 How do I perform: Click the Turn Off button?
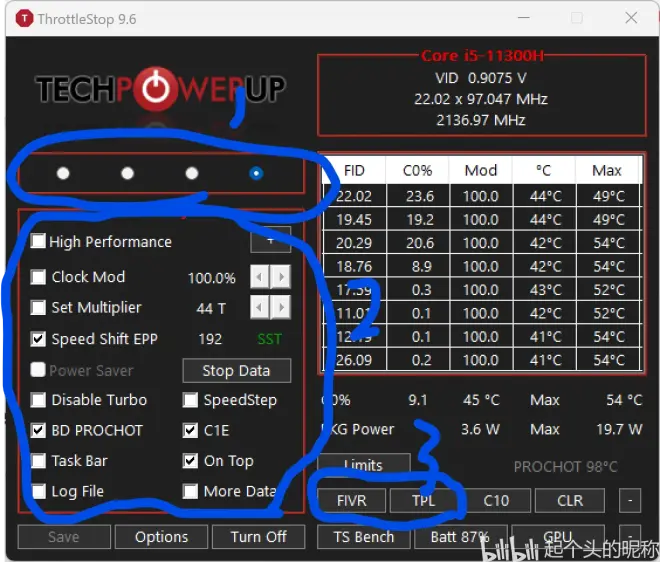tap(258, 537)
